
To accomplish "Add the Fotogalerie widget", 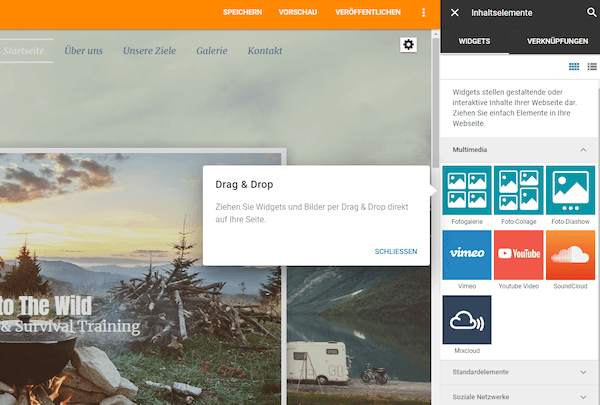I will [467, 190].
